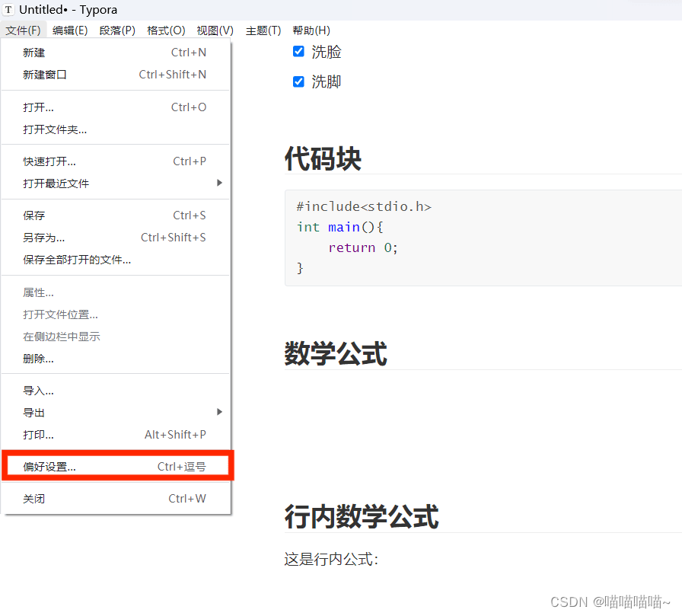The image size is (682, 616).
Task: Click the 洗脸 task text
Action: click(x=327, y=52)
